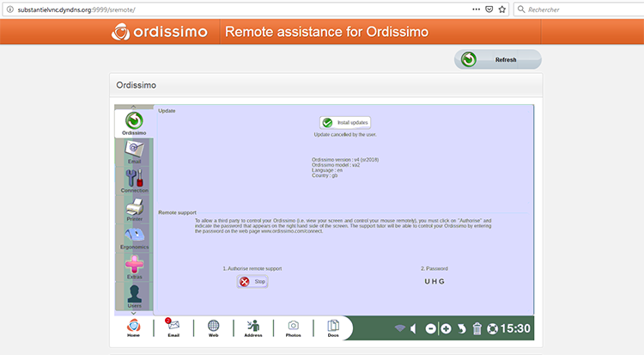Image resolution: width=644 pixels, height=355 pixels.
Task: Click the 'Remote support' section heading
Action: (177, 212)
